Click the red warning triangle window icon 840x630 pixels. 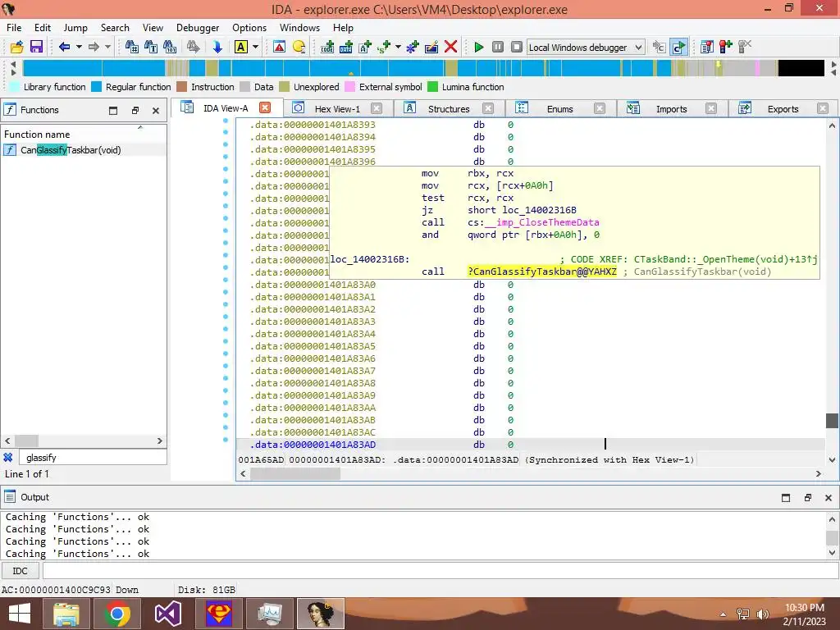279,47
